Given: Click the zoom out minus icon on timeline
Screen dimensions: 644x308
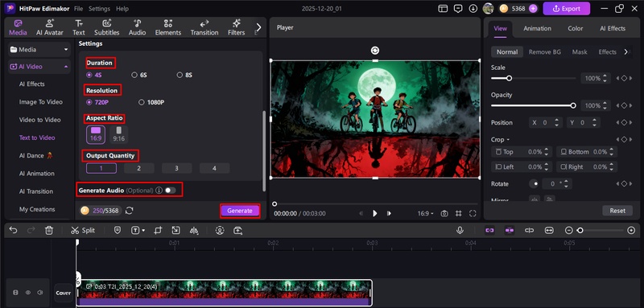Looking at the screenshot, I should (x=569, y=231).
